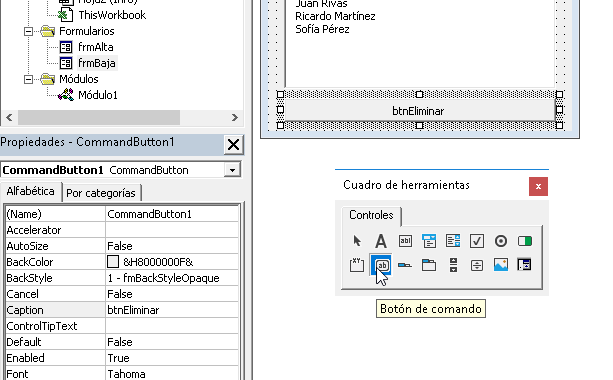Pick the Label (A) control in toolbox
The height and width of the screenshot is (380, 613).
click(381, 241)
